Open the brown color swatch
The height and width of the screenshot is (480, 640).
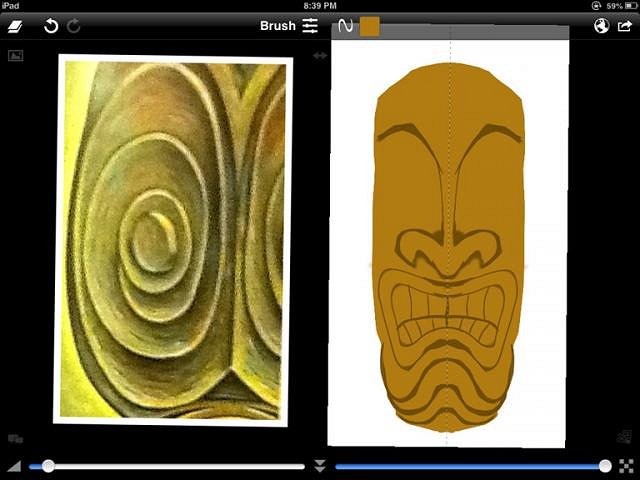pos(369,26)
